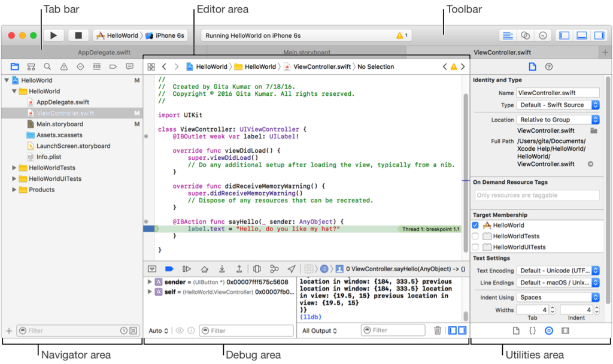Viewport: 613px width, 364px height.
Task: Open the Type dropdown Default - Swift Source
Action: point(558,105)
